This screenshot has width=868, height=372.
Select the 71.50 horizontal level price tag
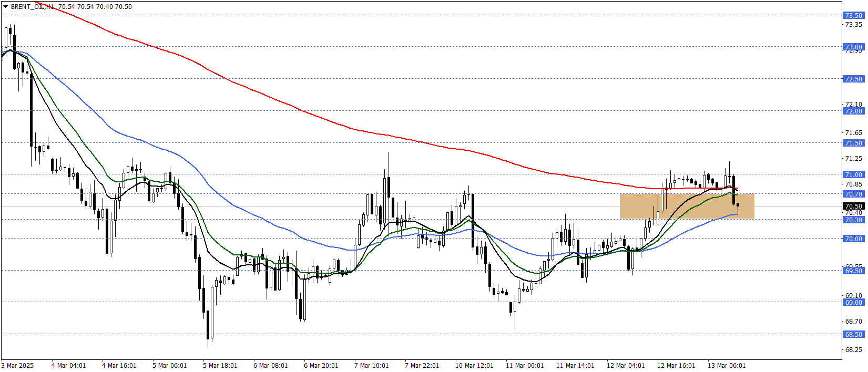tap(853, 143)
